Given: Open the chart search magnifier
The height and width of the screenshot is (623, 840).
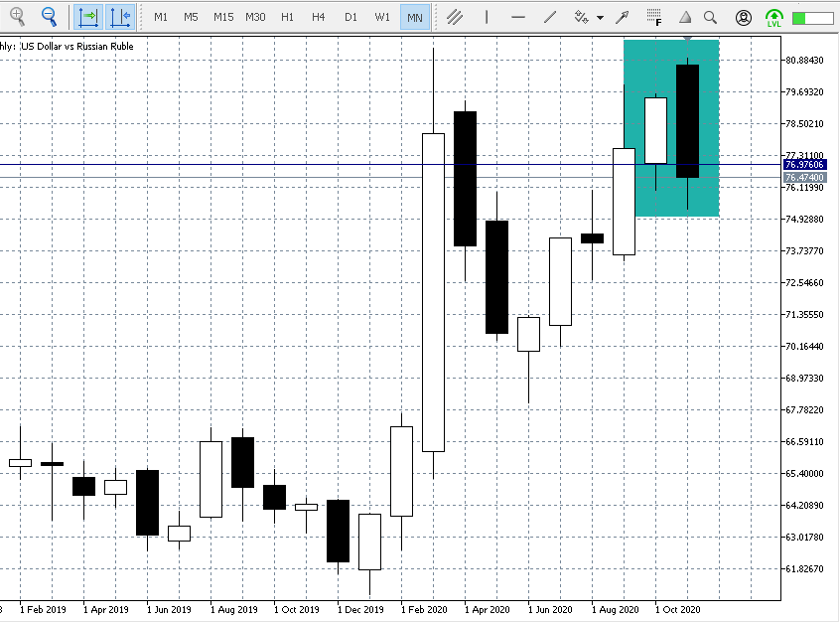Looking at the screenshot, I should (709, 17).
